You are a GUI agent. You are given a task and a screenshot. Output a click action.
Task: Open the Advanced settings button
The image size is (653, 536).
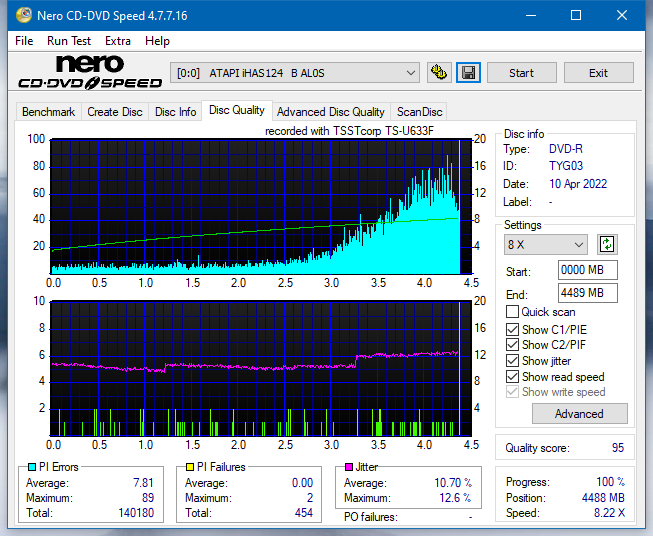(x=579, y=414)
